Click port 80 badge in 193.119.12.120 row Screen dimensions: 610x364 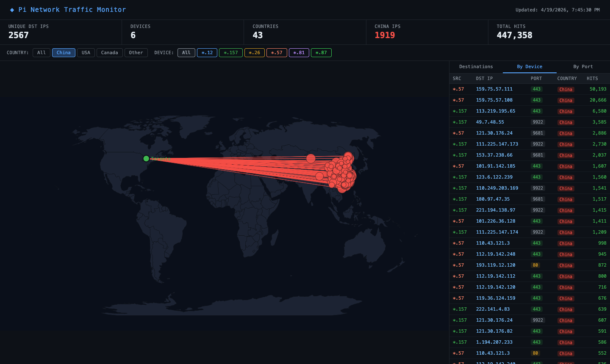535,265
